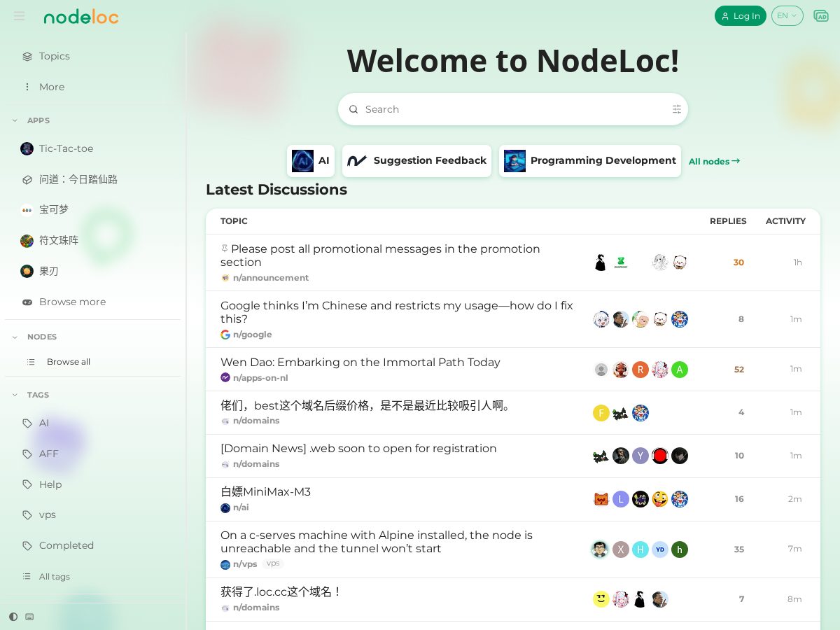Click the Completed tag icon
The width and height of the screenshot is (840, 630).
click(x=27, y=545)
